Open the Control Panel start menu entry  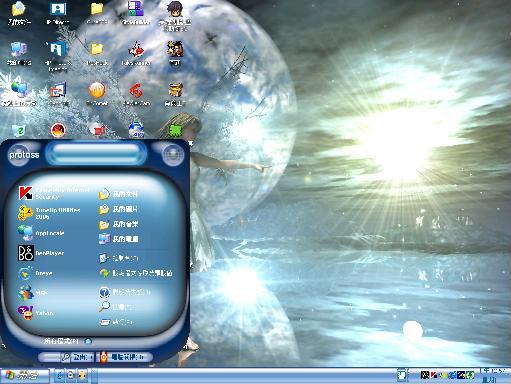[119, 258]
